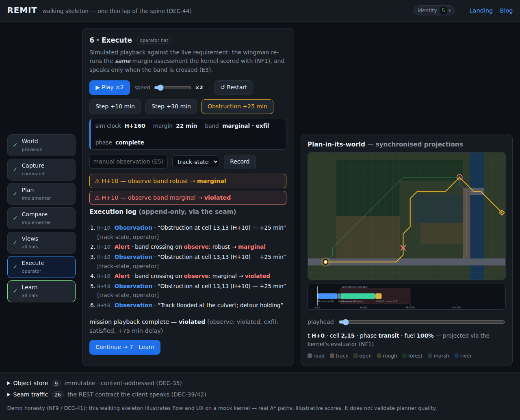Play the simulation at ×2
Image resolution: width=520 pixels, height=420 pixels.
click(x=110, y=87)
